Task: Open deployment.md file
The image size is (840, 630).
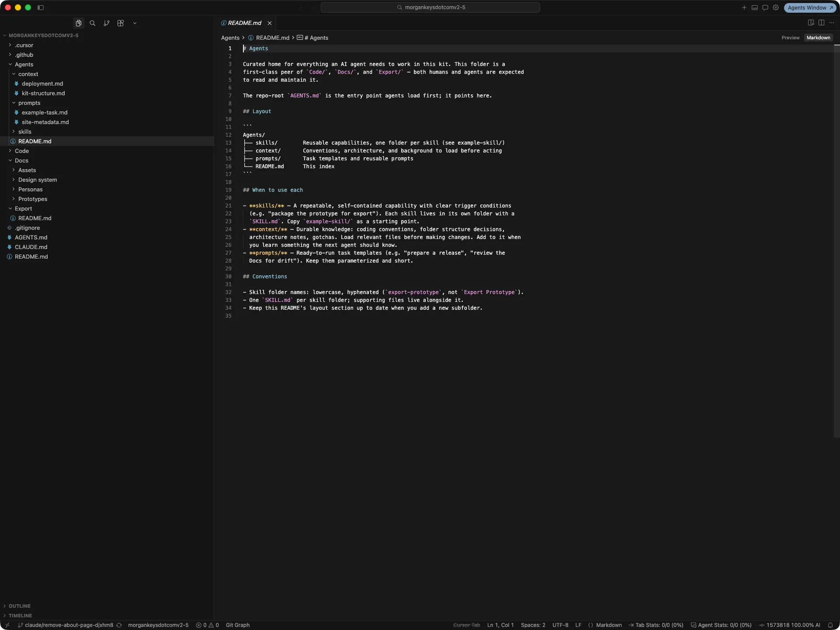Action: pyautogui.click(x=42, y=83)
